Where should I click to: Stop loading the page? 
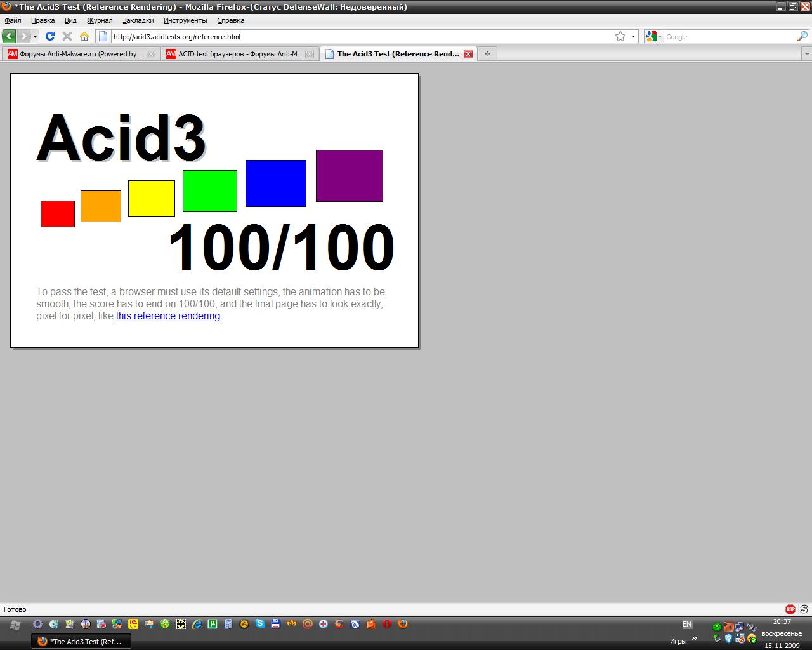click(67, 36)
